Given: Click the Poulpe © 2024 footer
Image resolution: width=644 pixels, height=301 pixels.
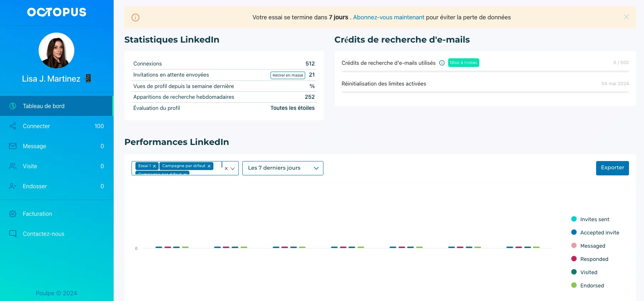Looking at the screenshot, I should click(x=56, y=293).
